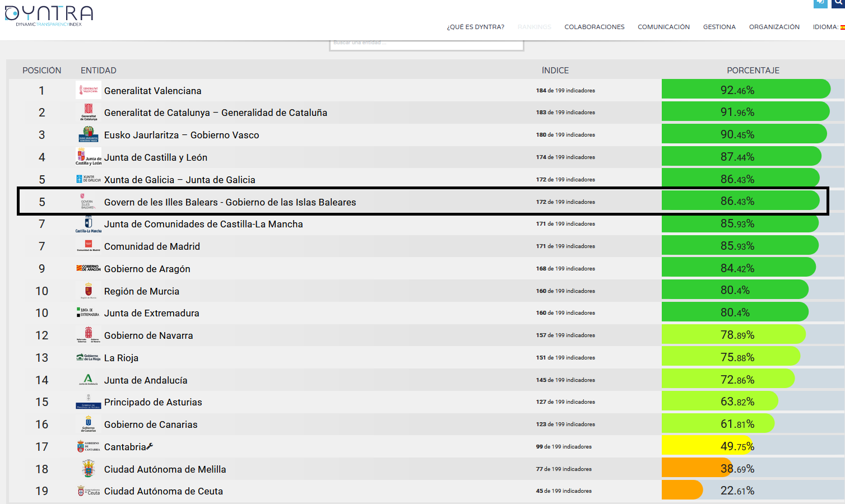Click the search entity input field
The image size is (845, 504).
pos(426,44)
